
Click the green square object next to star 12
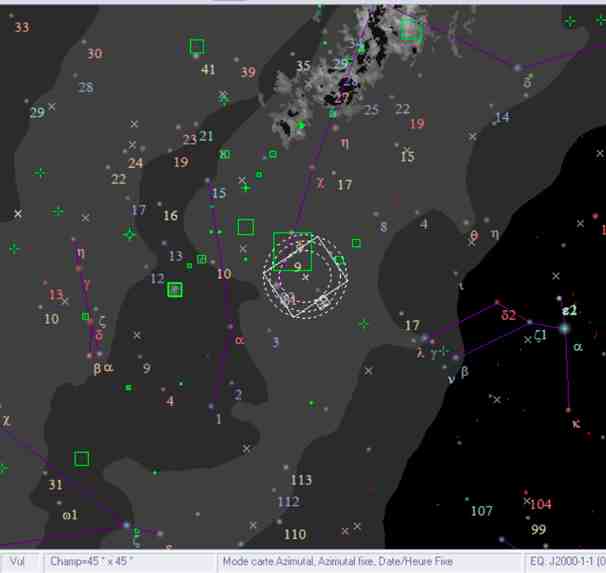click(175, 290)
